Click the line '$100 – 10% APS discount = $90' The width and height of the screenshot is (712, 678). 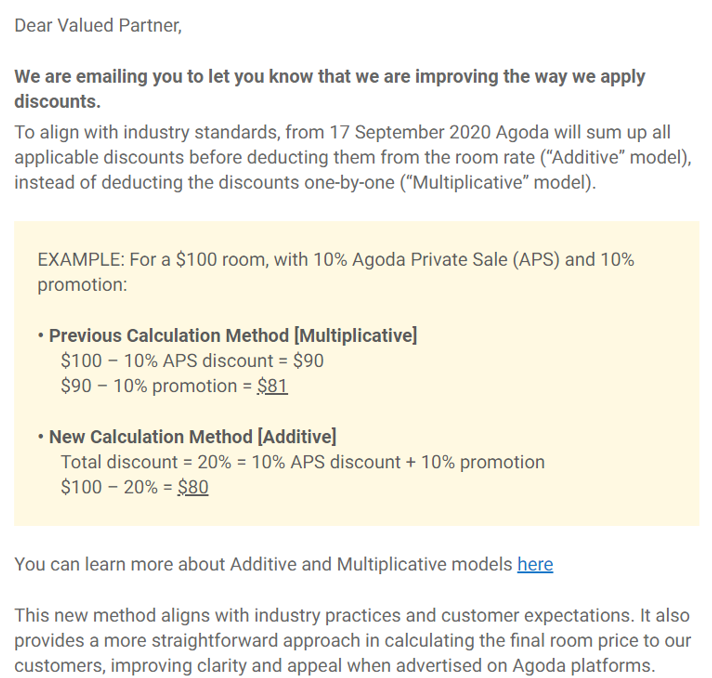pyautogui.click(x=192, y=361)
